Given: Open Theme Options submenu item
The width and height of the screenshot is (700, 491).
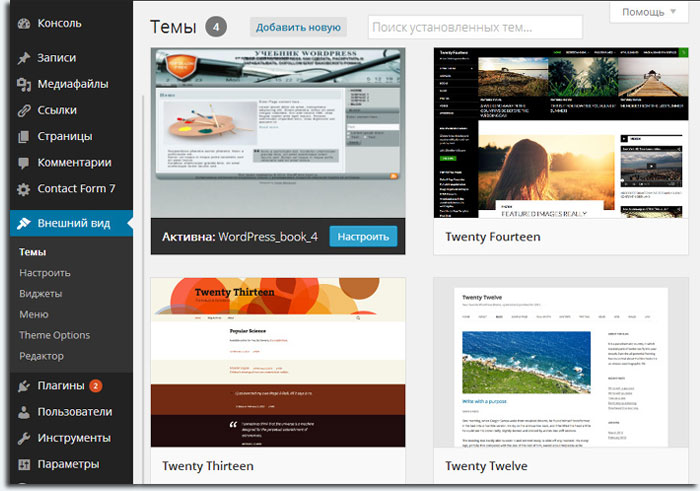Looking at the screenshot, I should [54, 335].
